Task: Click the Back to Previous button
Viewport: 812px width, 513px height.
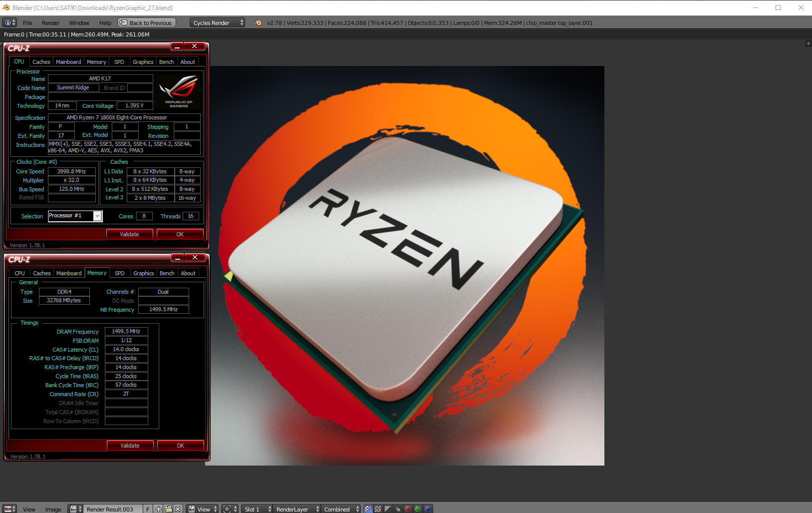Action: [x=147, y=23]
